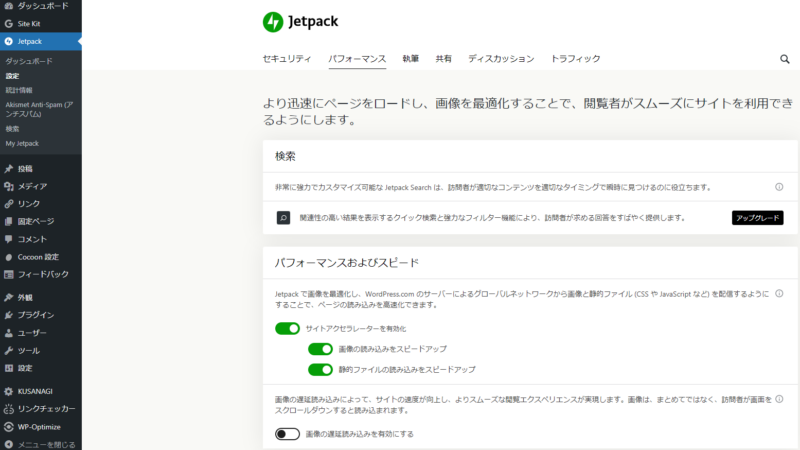The width and height of the screenshot is (800, 450).
Task: Click the リンク chain icon
Action: 9,204
